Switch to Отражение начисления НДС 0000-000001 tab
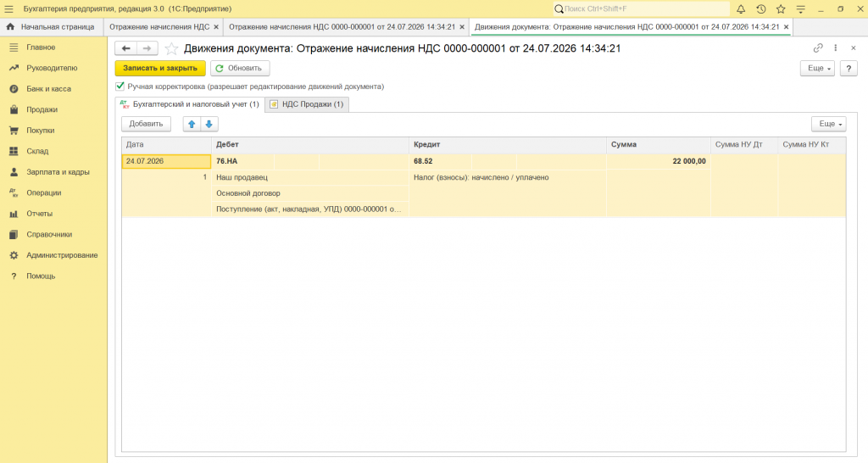Screen dimensions: 868x463 point(342,26)
